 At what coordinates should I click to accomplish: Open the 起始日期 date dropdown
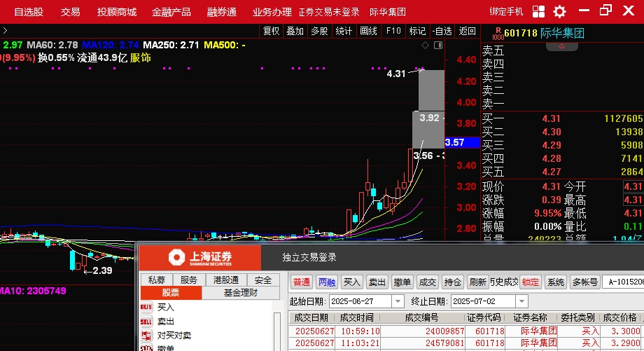coord(398,301)
